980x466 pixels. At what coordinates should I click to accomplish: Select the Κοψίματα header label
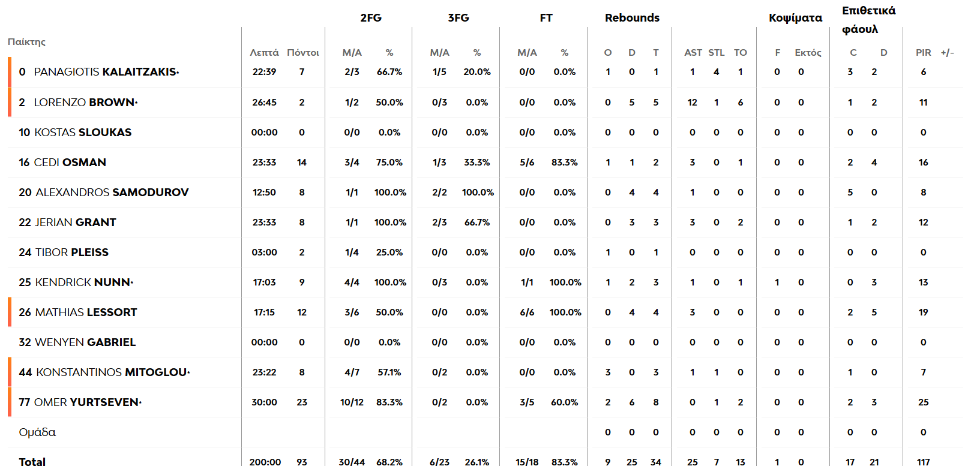(795, 18)
